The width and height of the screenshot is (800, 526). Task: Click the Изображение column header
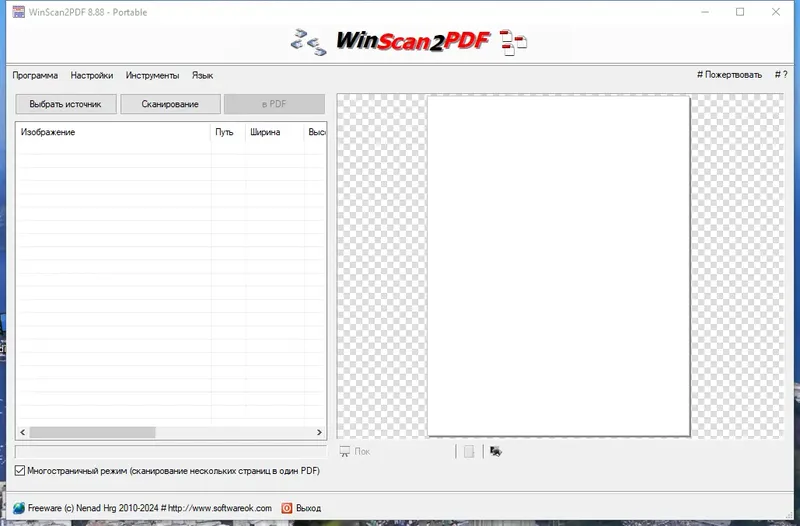pyautogui.click(x=113, y=132)
